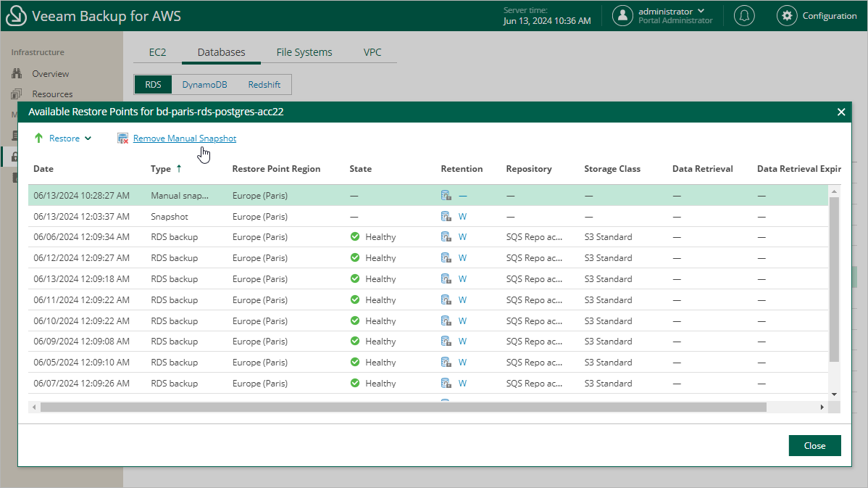
Task: Click the administrator user avatar icon
Action: tap(622, 15)
